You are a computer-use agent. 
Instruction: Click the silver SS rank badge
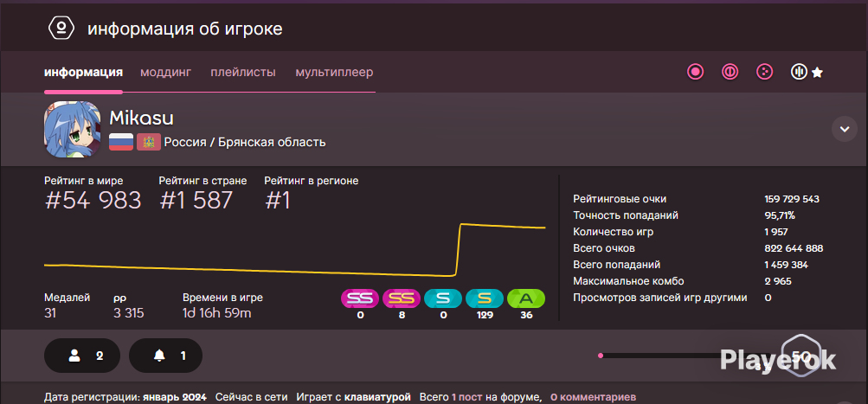(x=360, y=298)
